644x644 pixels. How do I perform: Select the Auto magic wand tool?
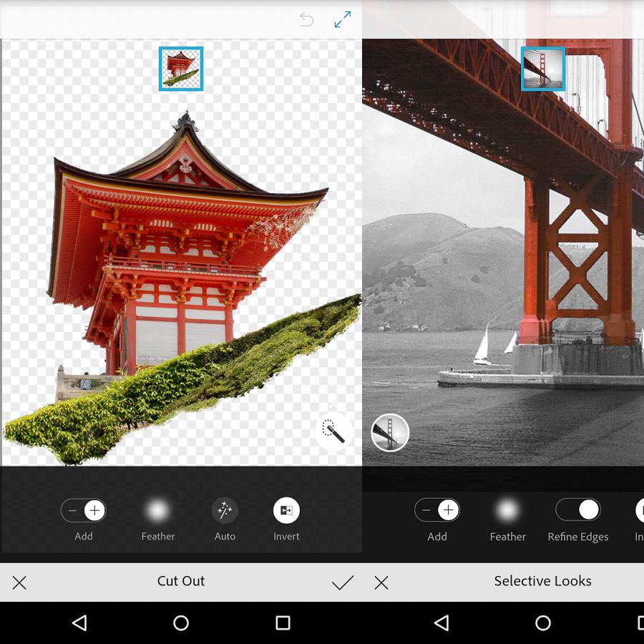(225, 510)
